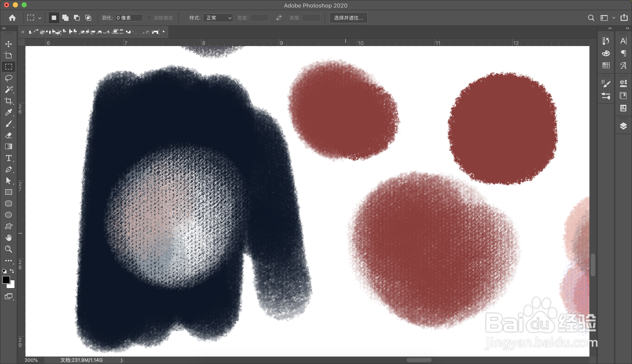Viewport: 632px width, 364px height.
Task: Open the background color picker
Action: click(12, 285)
